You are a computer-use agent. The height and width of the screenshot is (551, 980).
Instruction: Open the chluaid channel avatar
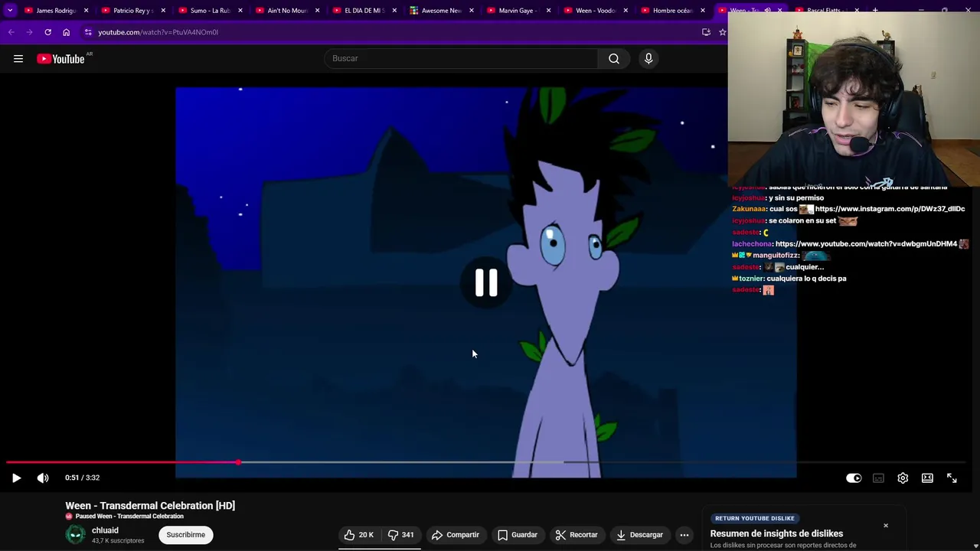click(75, 535)
